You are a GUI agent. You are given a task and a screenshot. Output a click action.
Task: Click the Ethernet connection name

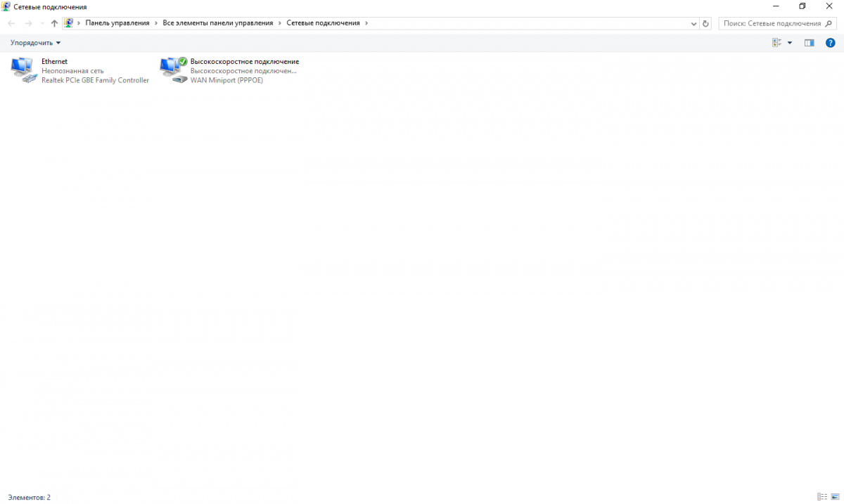54,62
